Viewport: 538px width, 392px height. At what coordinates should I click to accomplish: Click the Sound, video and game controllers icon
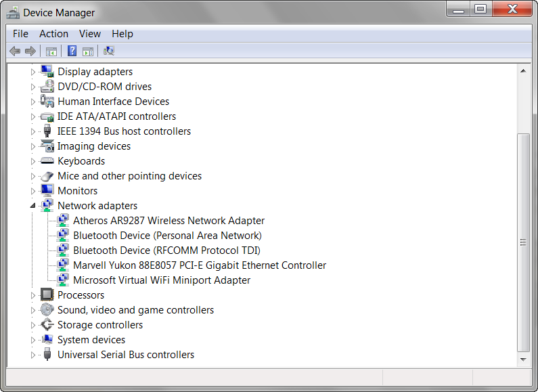[x=47, y=309]
